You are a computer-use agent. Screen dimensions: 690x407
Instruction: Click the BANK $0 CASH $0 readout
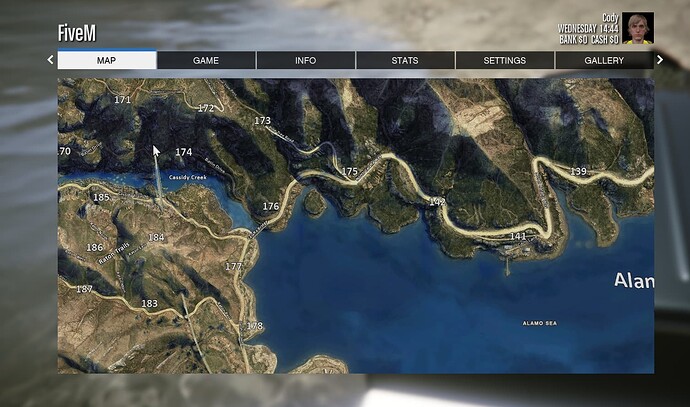[x=589, y=40]
